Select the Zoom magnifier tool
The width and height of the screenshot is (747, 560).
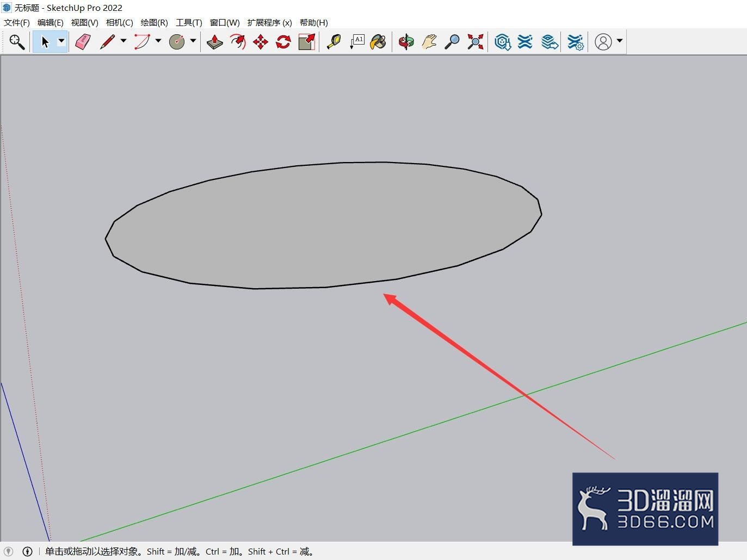(x=452, y=42)
